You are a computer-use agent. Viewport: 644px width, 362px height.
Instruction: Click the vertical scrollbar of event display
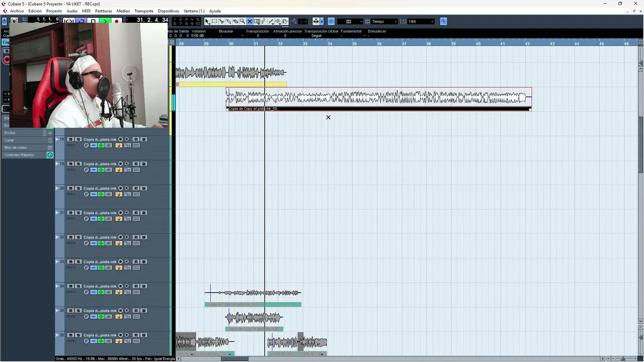tap(640, 146)
